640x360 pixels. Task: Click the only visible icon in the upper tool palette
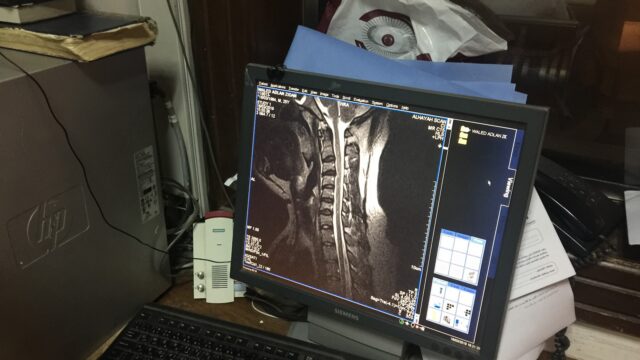coord(471,275)
